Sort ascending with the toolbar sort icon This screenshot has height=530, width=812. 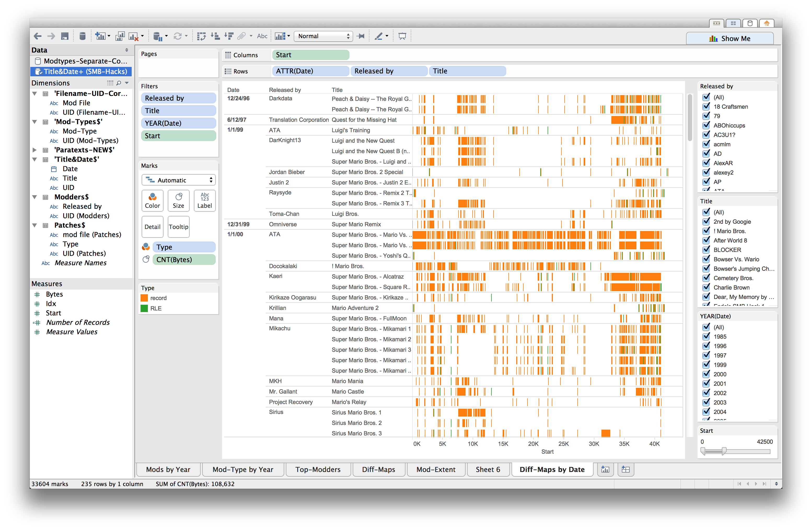(x=215, y=36)
